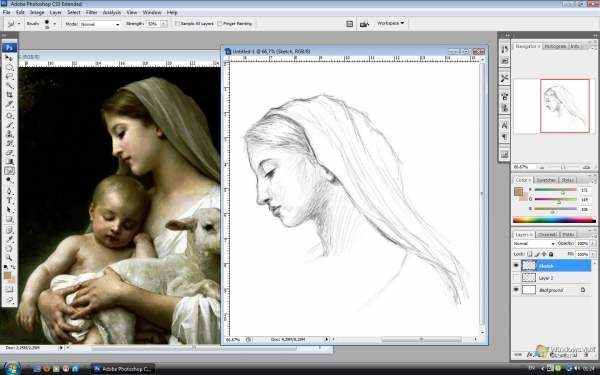Open the tool preset picker arrow

[x=19, y=24]
